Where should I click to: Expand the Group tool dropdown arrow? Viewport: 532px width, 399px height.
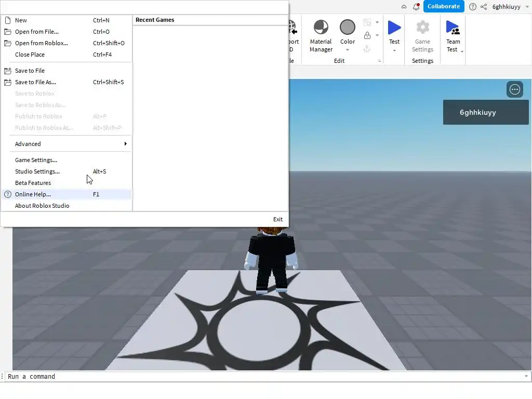377,22
